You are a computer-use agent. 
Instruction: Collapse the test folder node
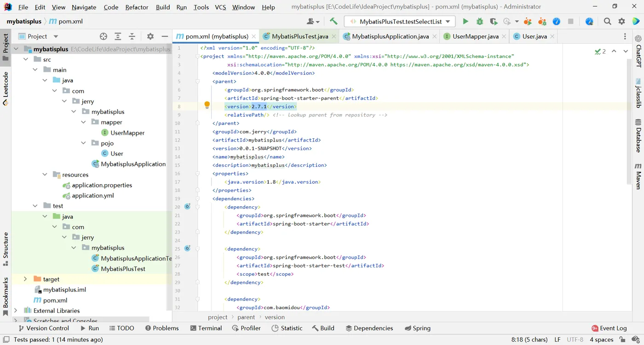[x=35, y=206]
